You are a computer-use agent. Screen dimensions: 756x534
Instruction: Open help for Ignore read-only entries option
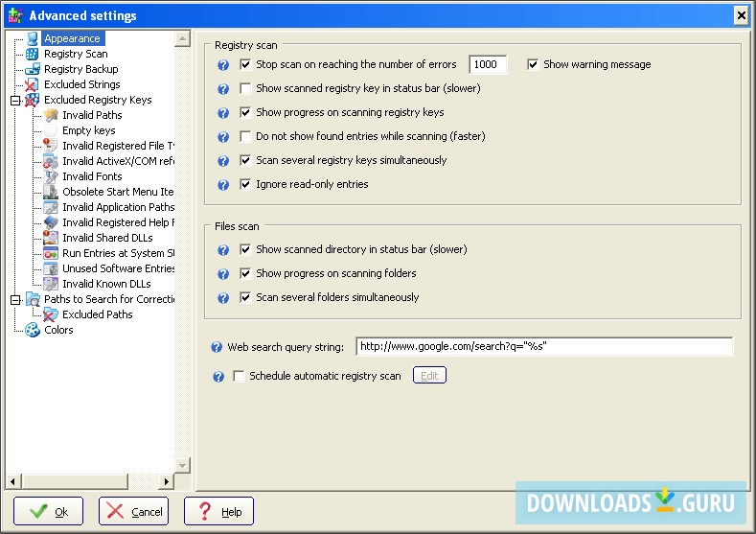point(223,185)
